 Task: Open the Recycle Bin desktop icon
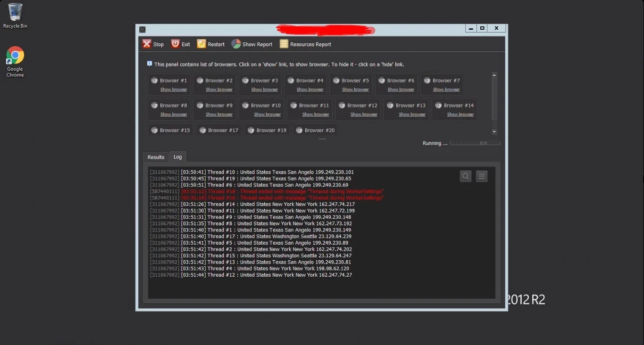point(15,16)
